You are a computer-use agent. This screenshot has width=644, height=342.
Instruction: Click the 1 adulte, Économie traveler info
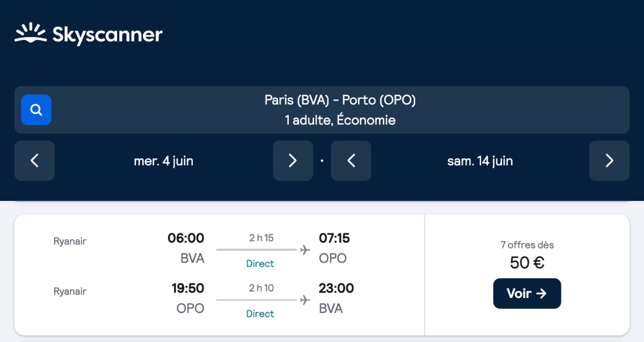tap(340, 120)
